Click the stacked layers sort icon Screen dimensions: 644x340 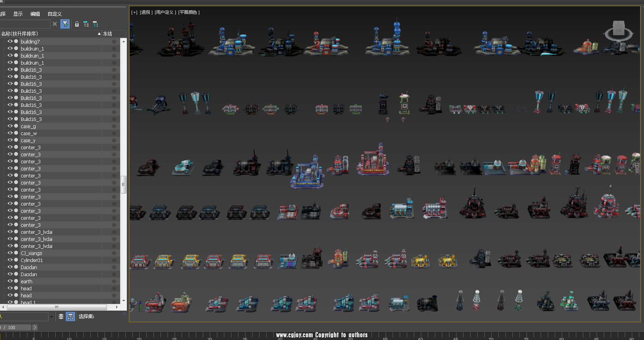click(61, 316)
